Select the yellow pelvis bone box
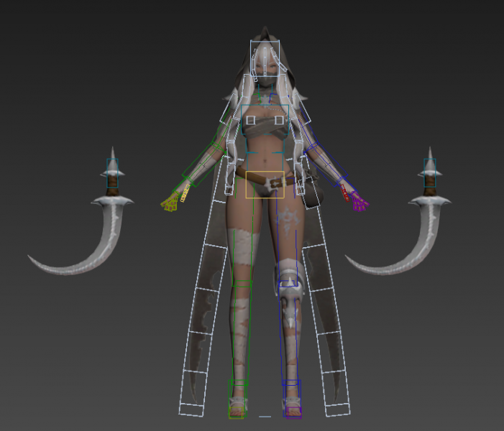Screen dimensions: 504x431 pos(265,185)
